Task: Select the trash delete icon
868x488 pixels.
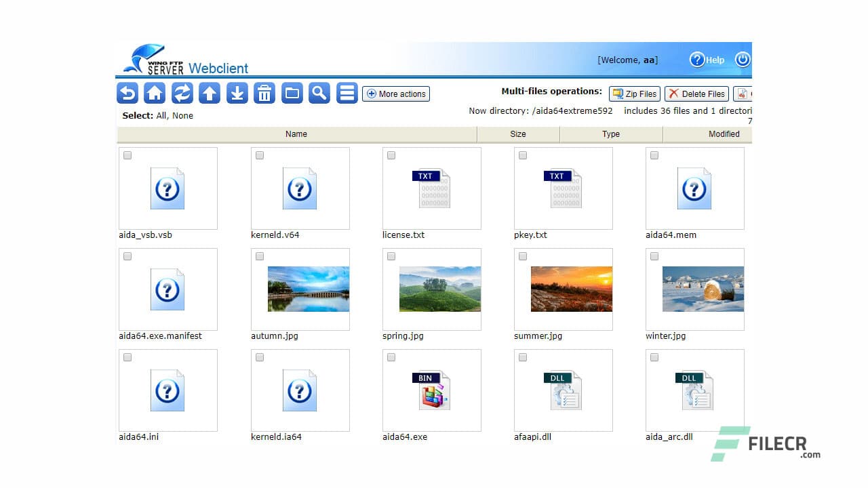Action: pos(264,93)
